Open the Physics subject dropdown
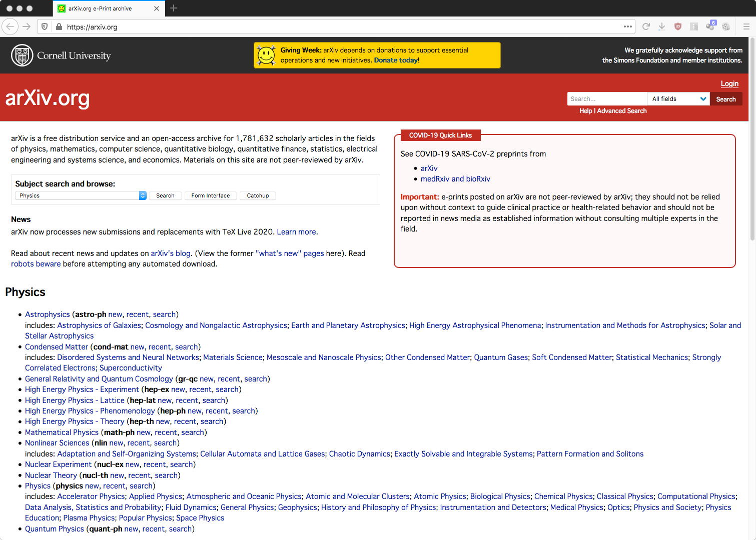The image size is (756, 540). pos(81,195)
